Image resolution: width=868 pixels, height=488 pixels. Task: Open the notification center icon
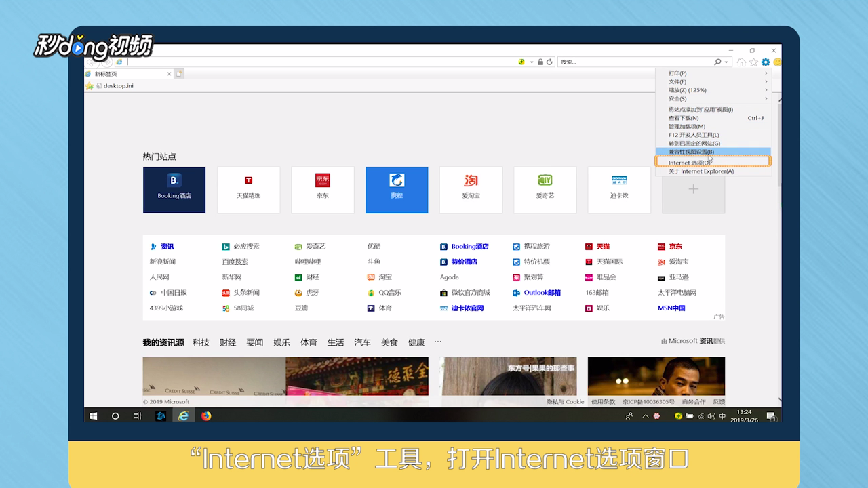coord(772,416)
